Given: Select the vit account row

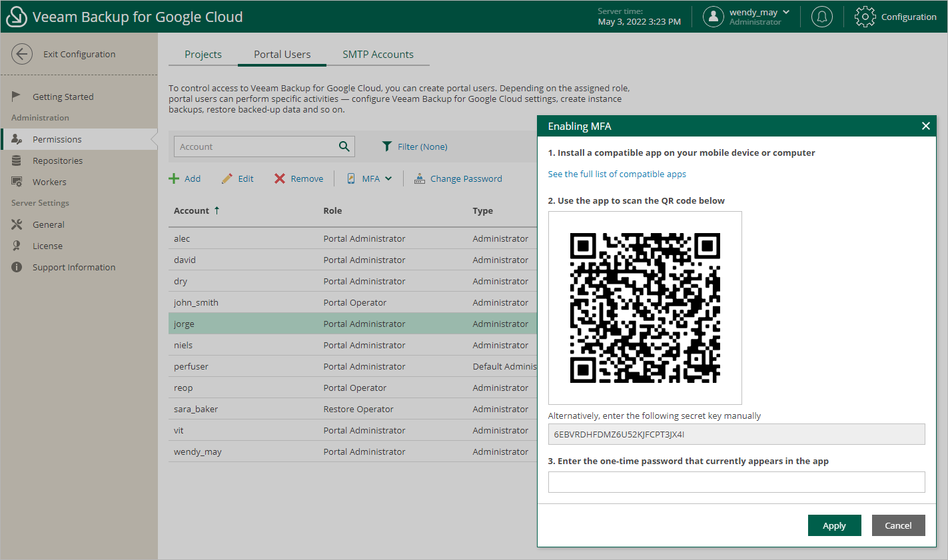Looking at the screenshot, I should pos(352,430).
